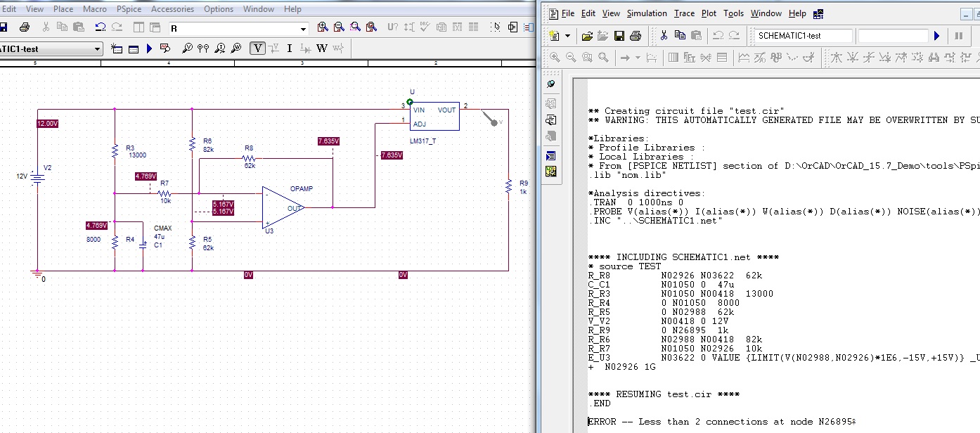Click View Simulation Results icon

165,49
